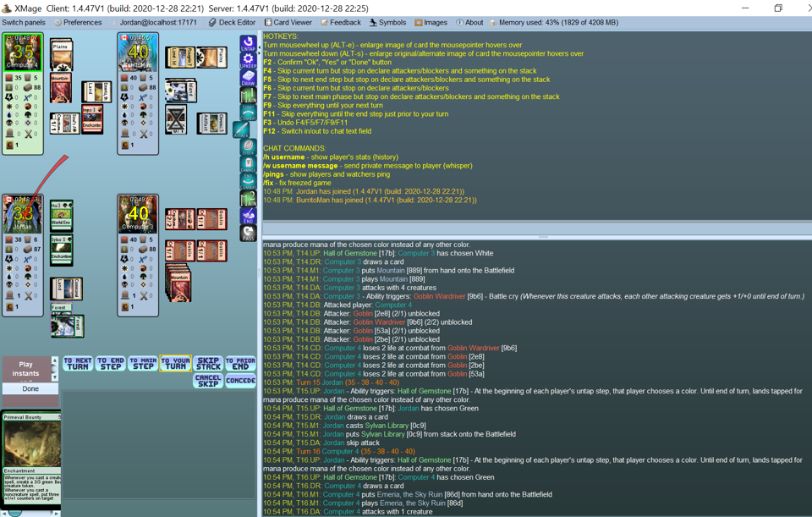Select the Primeval Bounty card in hand
The image size is (812, 517).
click(31, 457)
